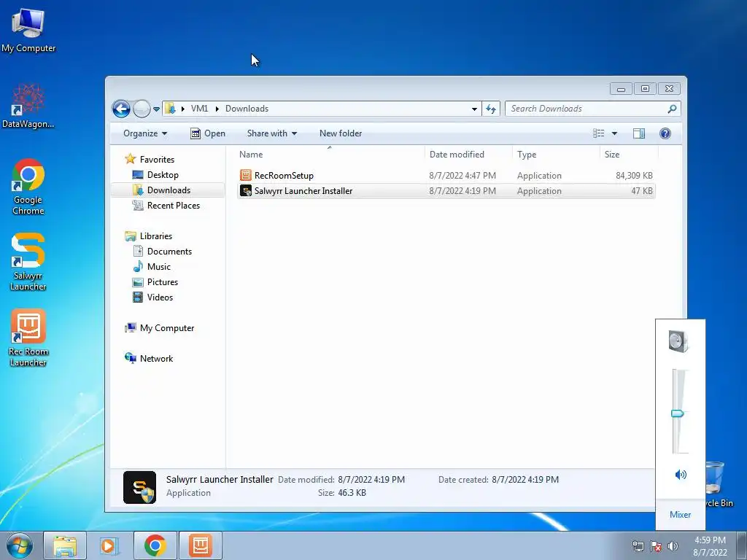Open Recent Places
Viewport: 747px width, 560px height.
point(166,205)
